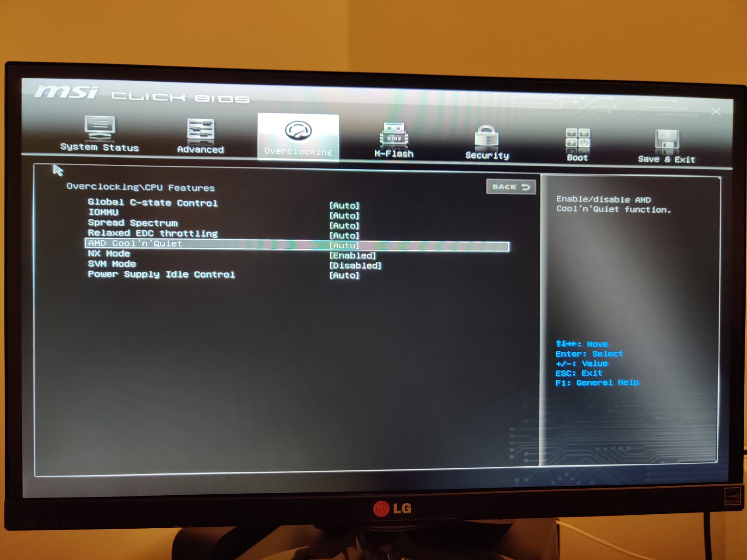
Task: Change IOMMU [Auto] value
Action: pos(345,216)
